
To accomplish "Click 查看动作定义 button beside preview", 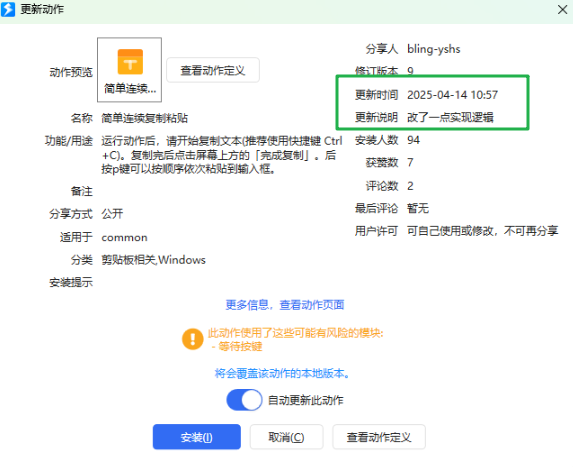I will 213,70.
